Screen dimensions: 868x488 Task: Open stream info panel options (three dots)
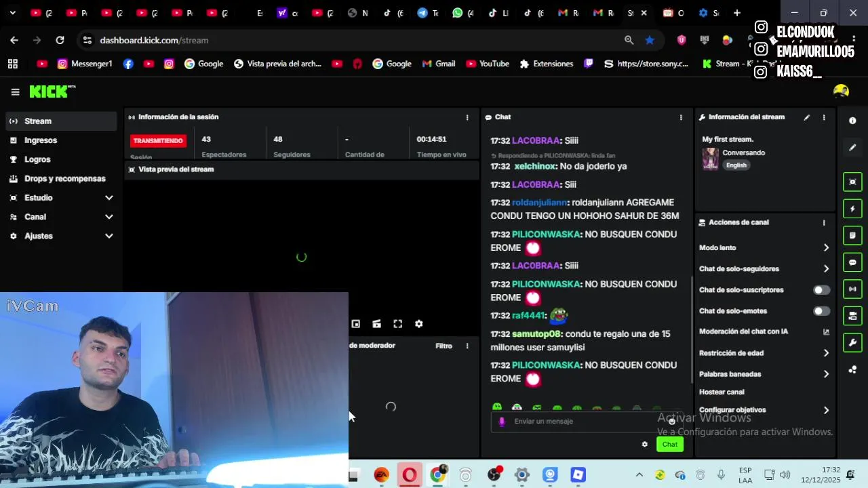824,117
